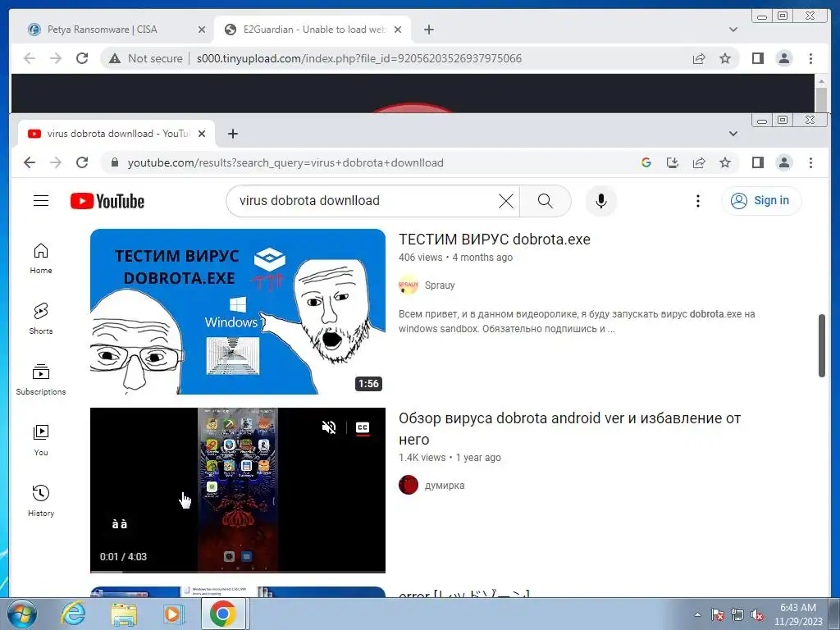Screen dimensions: 840x630
Task: Open the tab search chevron in YouTube window
Action: (733, 134)
